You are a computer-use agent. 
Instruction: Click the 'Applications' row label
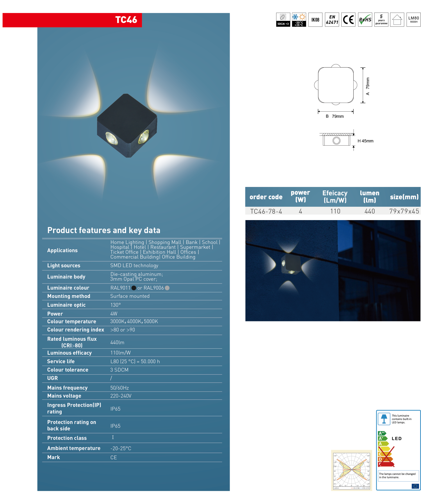pos(62,250)
